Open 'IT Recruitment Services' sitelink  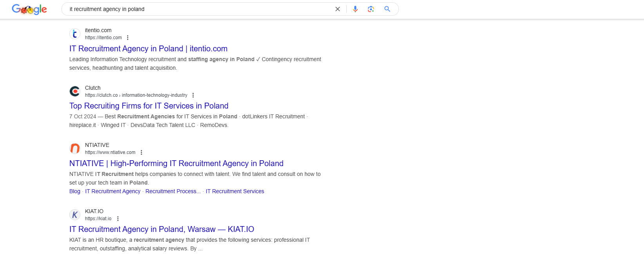coord(235,191)
